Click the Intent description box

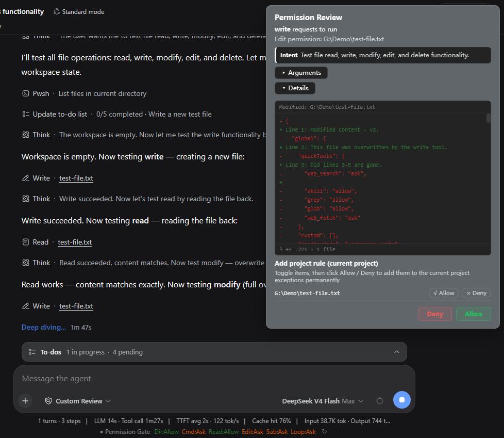(x=383, y=55)
